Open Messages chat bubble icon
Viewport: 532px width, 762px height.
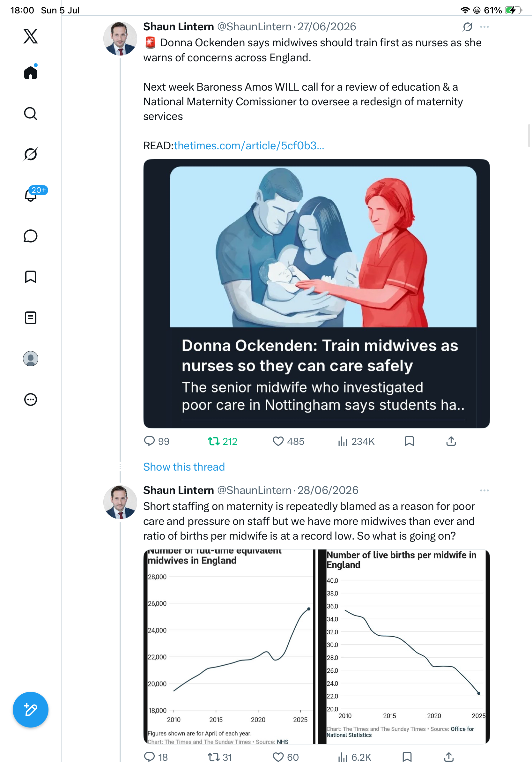coord(31,236)
